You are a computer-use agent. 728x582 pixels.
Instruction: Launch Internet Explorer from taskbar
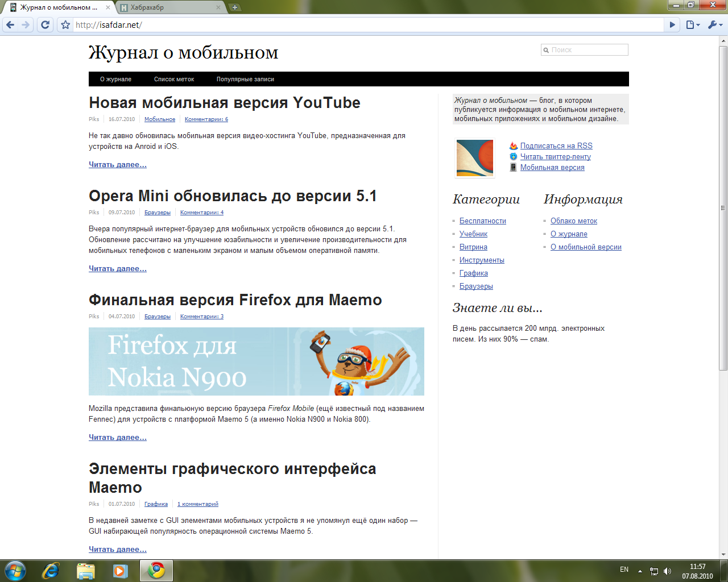click(51, 571)
